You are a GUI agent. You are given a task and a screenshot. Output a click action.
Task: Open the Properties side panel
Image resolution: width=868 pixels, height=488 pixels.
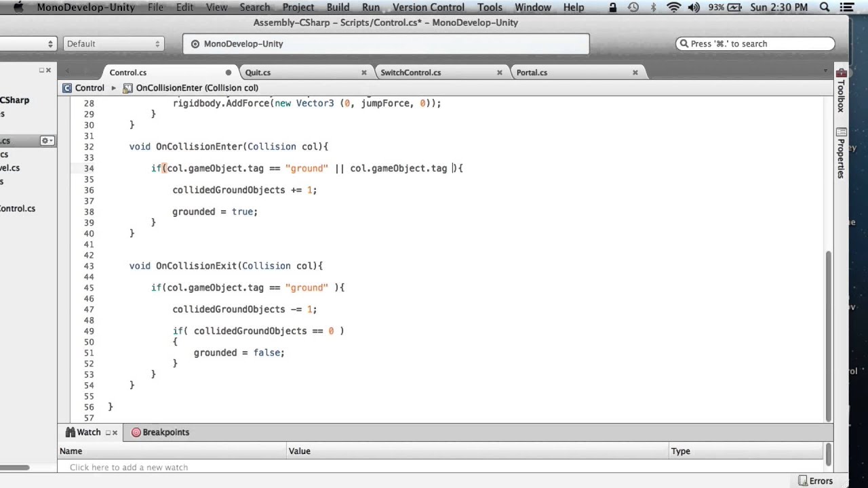tap(842, 153)
